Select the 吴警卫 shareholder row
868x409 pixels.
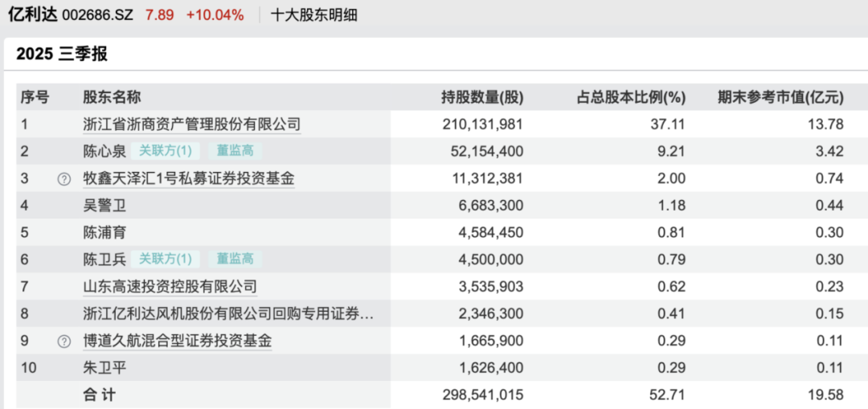[104, 206]
